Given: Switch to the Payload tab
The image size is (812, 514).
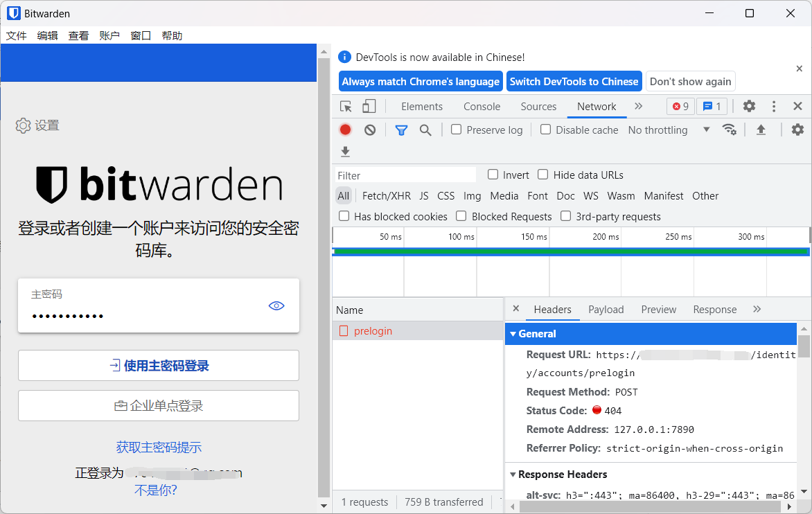Looking at the screenshot, I should click(x=606, y=310).
